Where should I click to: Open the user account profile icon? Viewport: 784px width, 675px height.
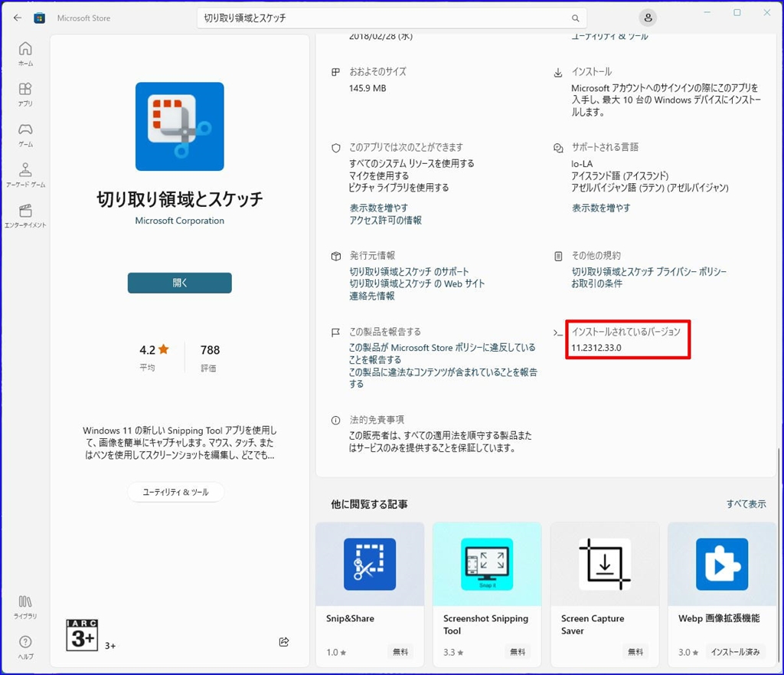coord(648,18)
